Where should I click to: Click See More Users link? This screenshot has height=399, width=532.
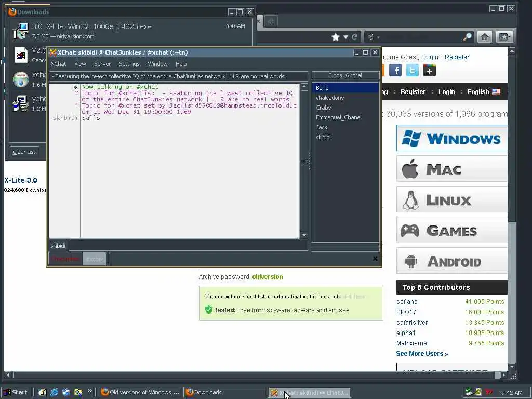[x=422, y=353]
